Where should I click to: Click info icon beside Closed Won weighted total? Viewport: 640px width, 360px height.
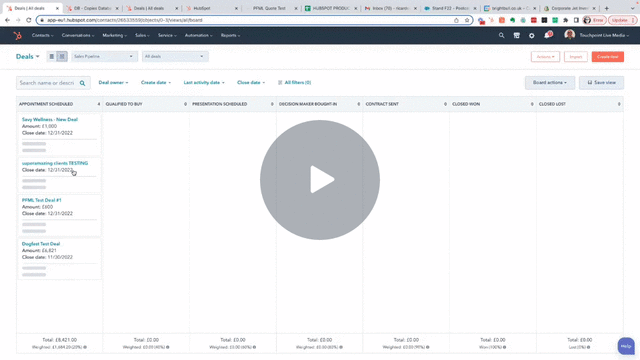point(504,347)
